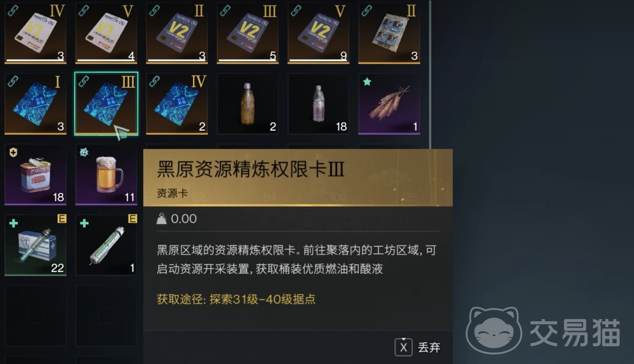The image size is (634, 364).
Task: Click the blister pack item tier II
Action: (x=389, y=33)
